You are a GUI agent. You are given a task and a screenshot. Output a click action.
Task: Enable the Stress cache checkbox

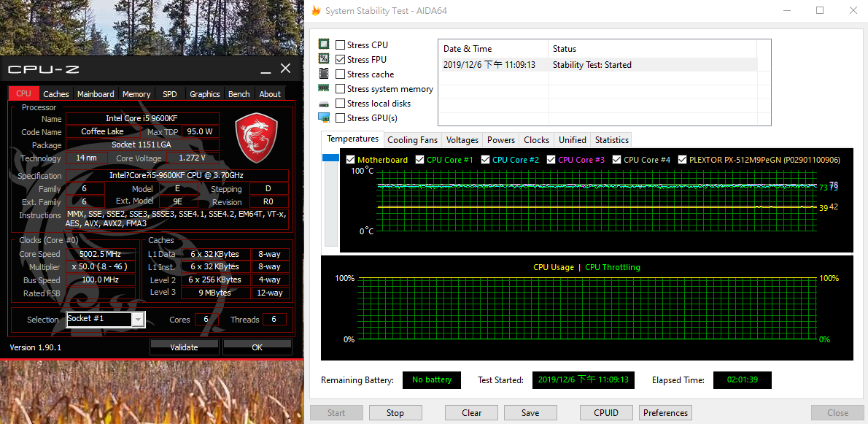pyautogui.click(x=341, y=74)
